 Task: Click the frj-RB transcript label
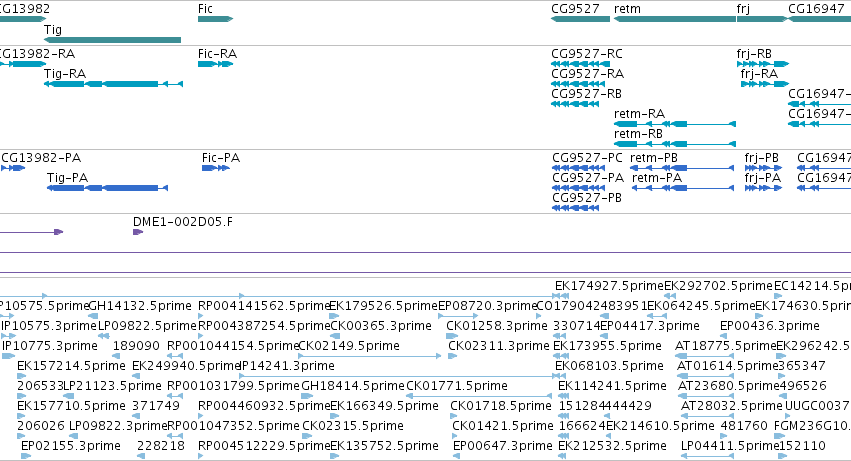tap(754, 54)
